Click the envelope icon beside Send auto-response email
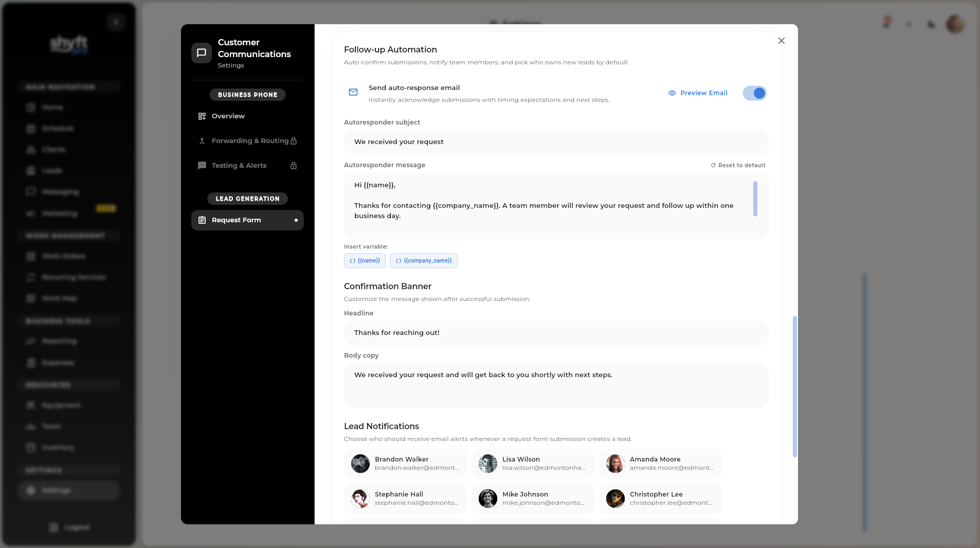Screen dimensions: 980x548 point(353,93)
